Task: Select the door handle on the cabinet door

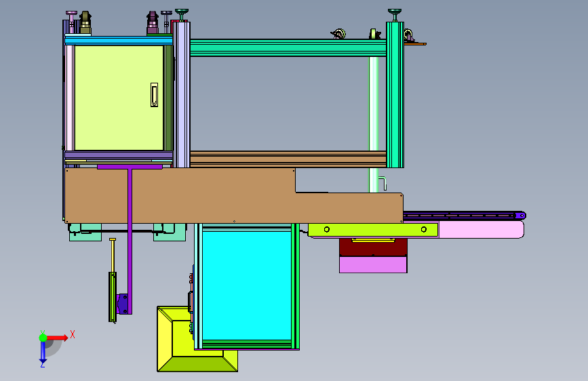Action: 154,95
